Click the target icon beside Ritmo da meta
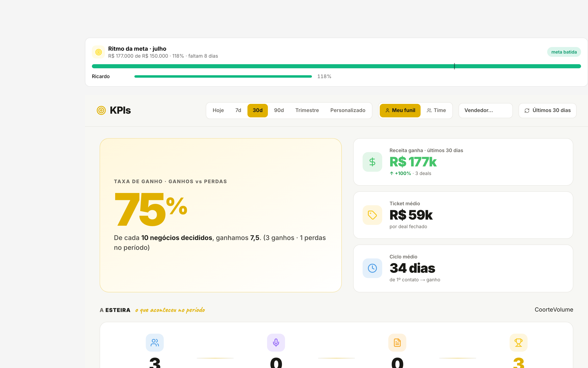The height and width of the screenshot is (368, 588). [98, 52]
